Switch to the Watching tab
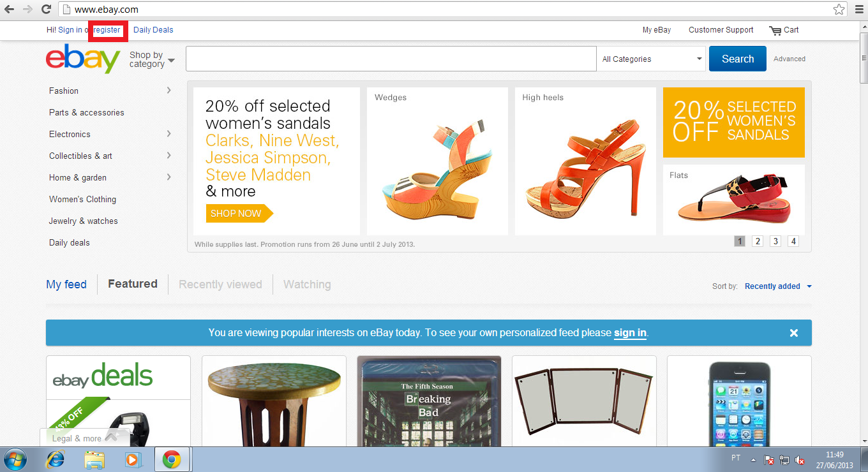The width and height of the screenshot is (868, 472). [x=307, y=284]
